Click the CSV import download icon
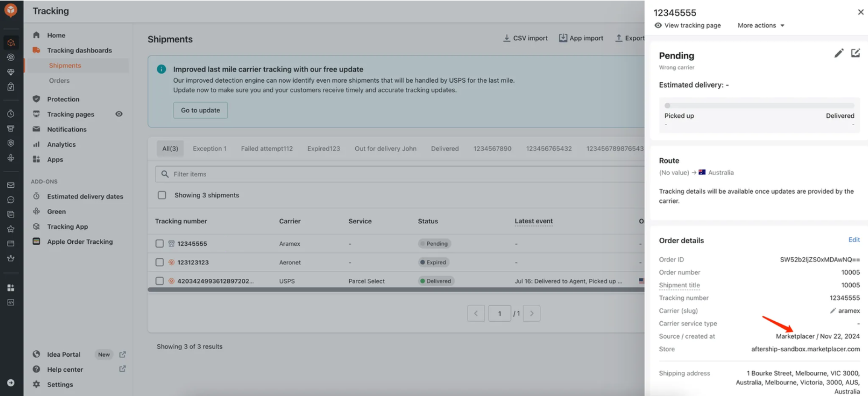The width and height of the screenshot is (868, 396). 506,38
